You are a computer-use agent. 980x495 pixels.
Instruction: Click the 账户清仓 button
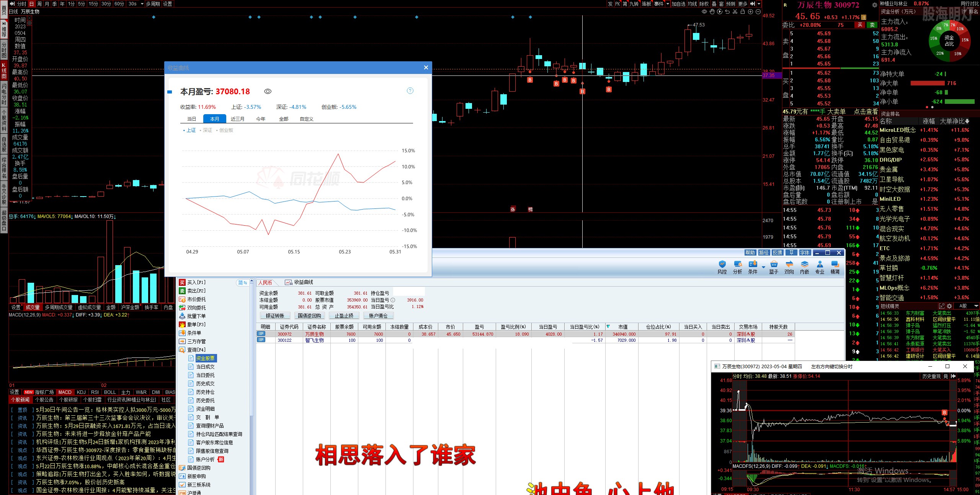pos(378,316)
